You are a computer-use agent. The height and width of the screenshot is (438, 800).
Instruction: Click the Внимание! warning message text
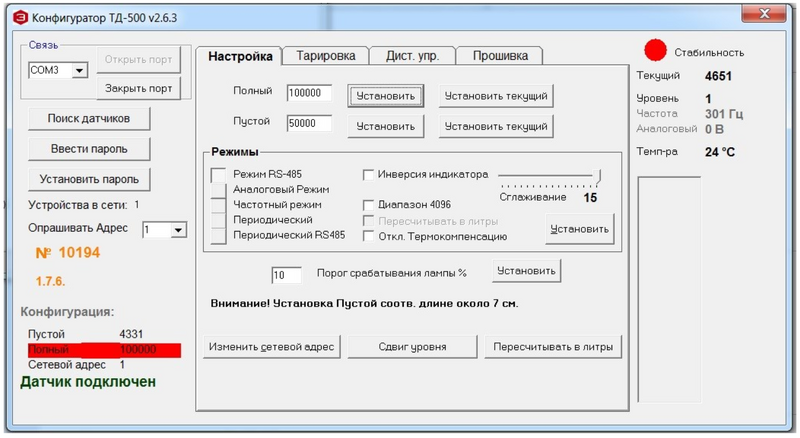point(364,304)
